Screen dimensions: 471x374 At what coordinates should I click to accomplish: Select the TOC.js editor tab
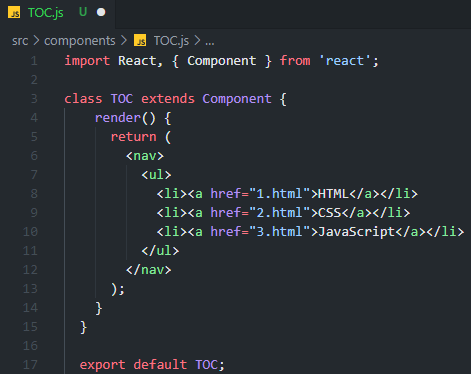(x=57, y=13)
